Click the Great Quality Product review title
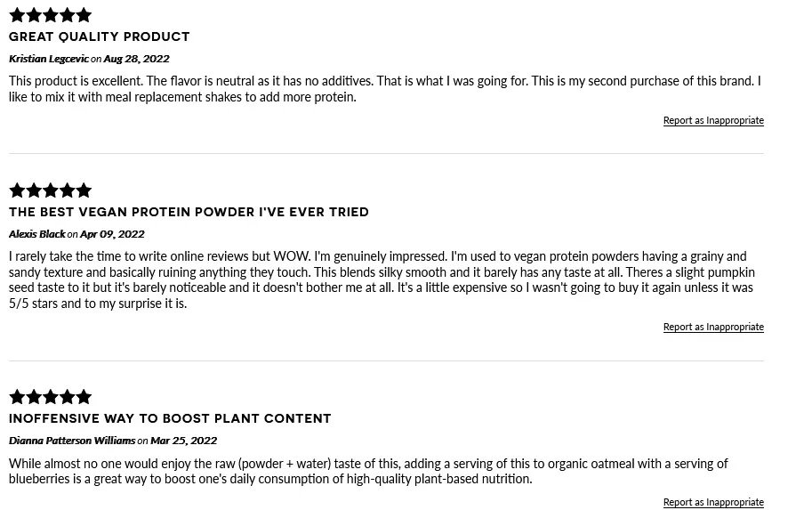Image resolution: width=812 pixels, height=510 pixels. 100,36
